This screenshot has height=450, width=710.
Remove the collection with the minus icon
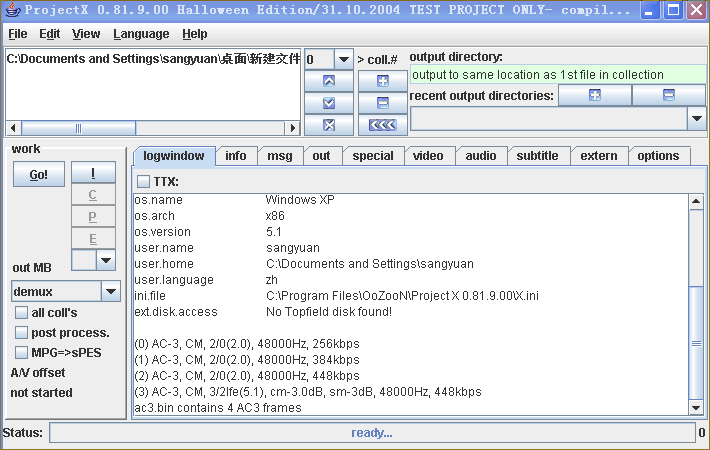383,103
